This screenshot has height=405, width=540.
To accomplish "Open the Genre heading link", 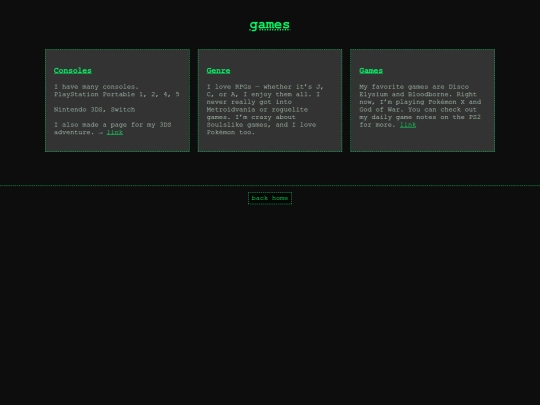I will [x=218, y=71].
